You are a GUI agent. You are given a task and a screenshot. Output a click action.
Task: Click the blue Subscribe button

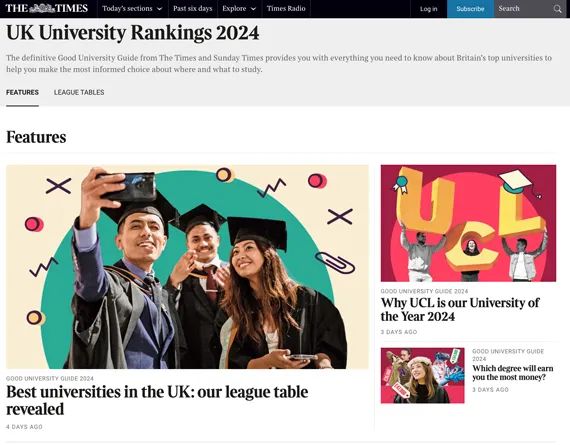coord(470,9)
